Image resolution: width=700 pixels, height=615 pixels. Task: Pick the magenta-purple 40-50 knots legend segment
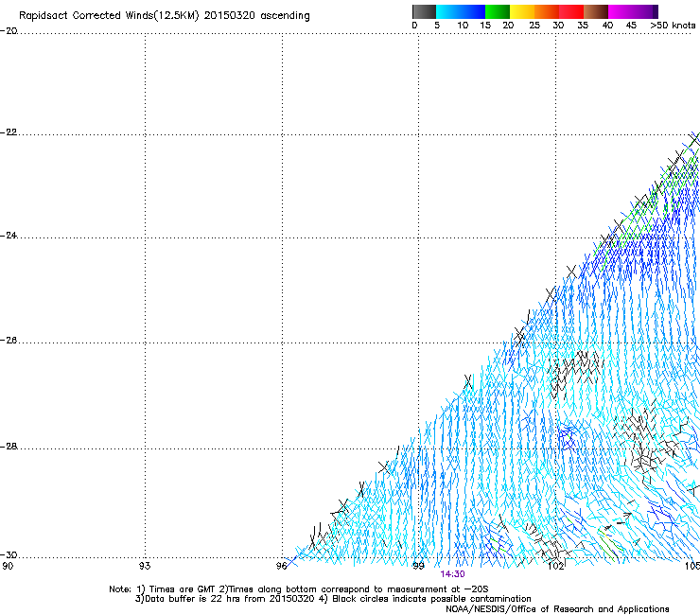[x=633, y=11]
